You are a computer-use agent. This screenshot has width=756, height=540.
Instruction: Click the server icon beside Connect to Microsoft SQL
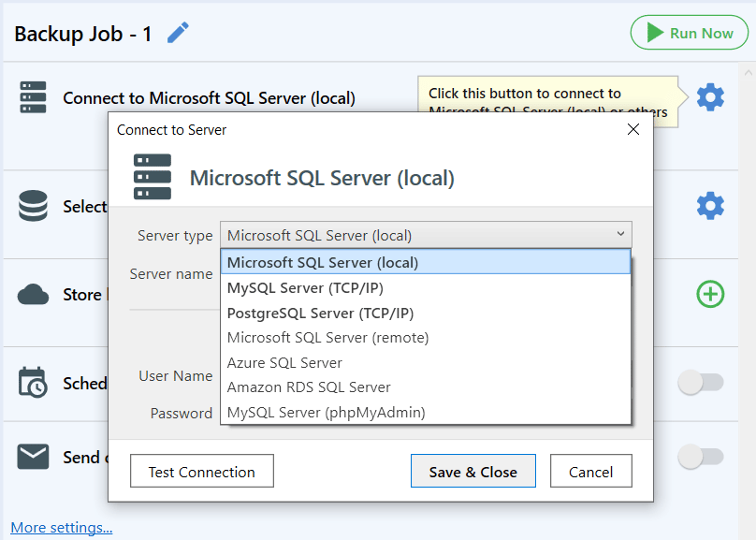(x=33, y=97)
